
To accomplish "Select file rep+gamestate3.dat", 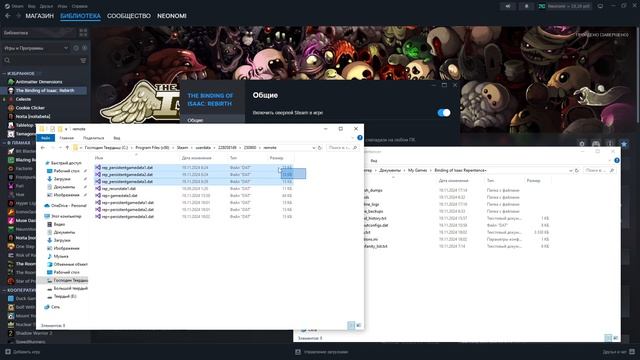I will click(120, 196).
